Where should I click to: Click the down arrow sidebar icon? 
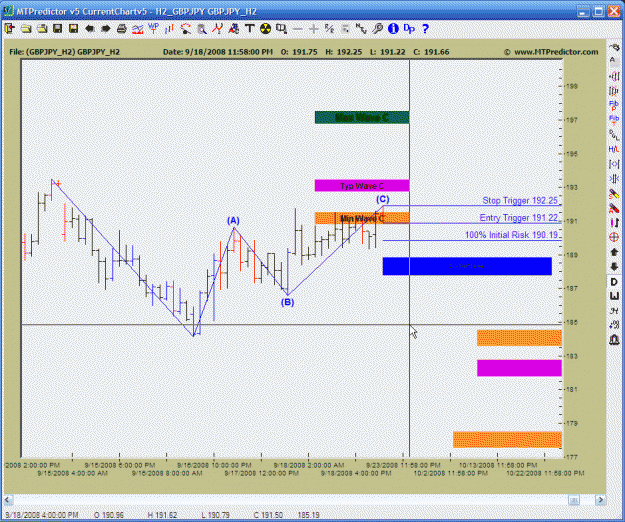click(614, 267)
